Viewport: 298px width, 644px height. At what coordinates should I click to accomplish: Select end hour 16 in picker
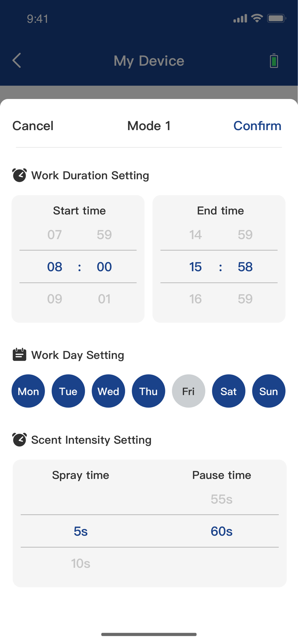195,299
